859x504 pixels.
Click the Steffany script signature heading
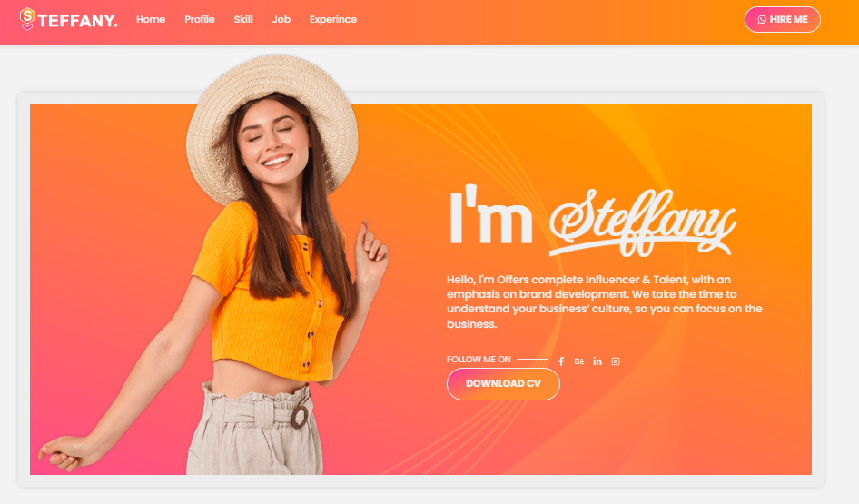[x=643, y=223]
